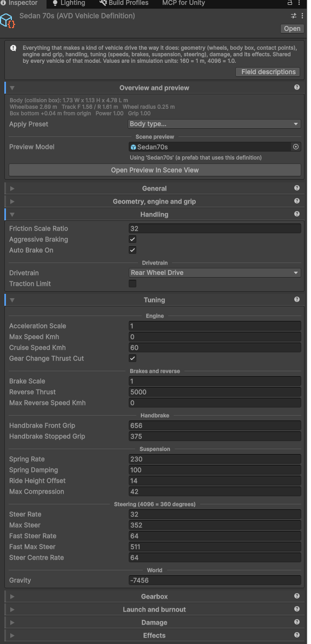Click the Spring Rate field
The height and width of the screenshot is (644, 311).
pyautogui.click(x=215, y=459)
